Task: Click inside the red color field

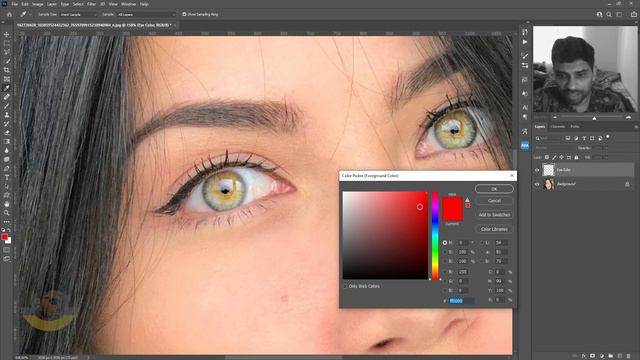Action: pos(385,236)
